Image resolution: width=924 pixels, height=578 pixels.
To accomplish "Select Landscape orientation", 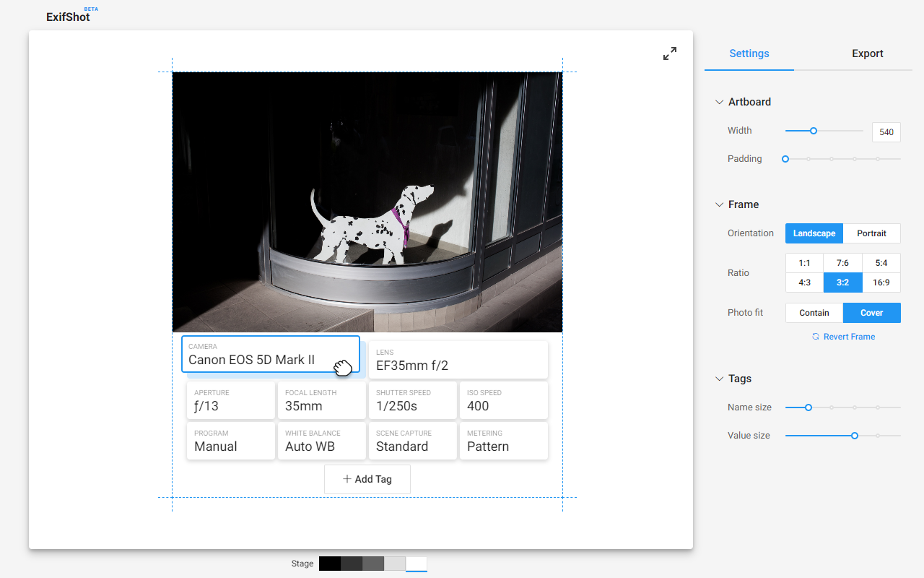I will point(814,233).
